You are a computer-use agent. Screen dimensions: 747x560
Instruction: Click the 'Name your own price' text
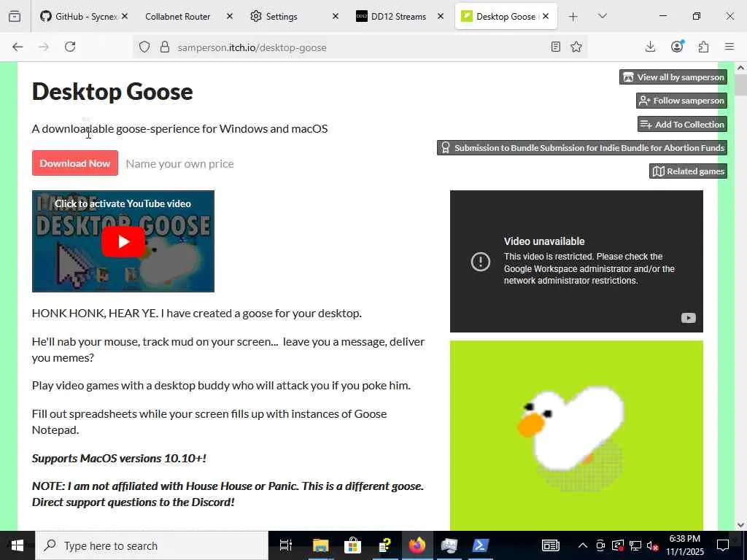click(179, 164)
